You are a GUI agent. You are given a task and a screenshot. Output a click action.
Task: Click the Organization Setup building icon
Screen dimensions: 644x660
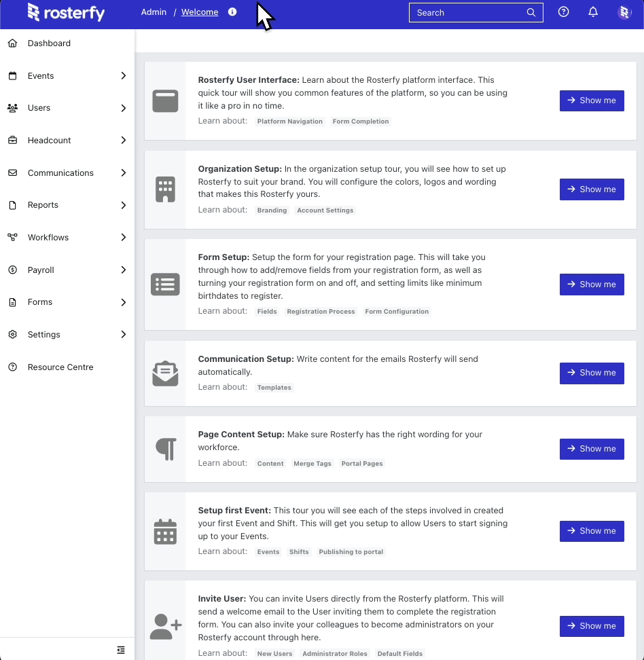point(165,189)
